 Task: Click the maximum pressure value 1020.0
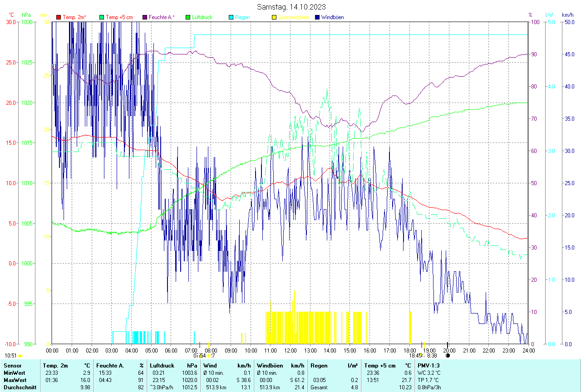coord(189,380)
